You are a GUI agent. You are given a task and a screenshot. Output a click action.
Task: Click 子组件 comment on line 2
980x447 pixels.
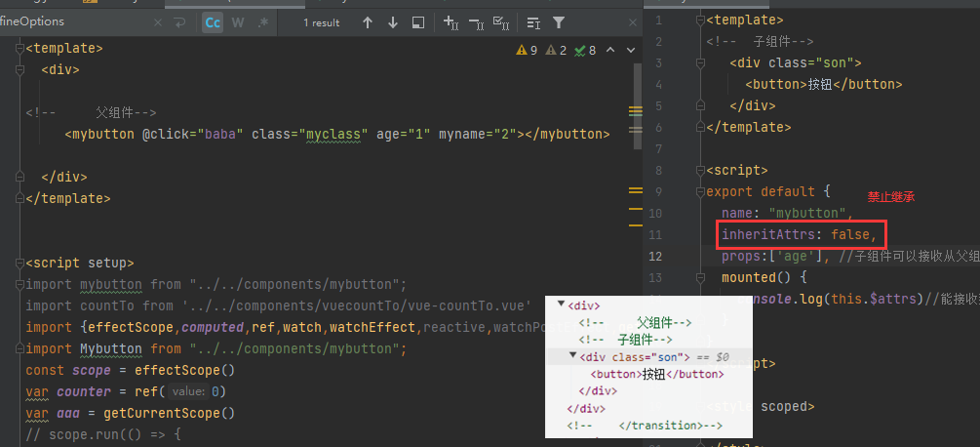tap(760, 41)
